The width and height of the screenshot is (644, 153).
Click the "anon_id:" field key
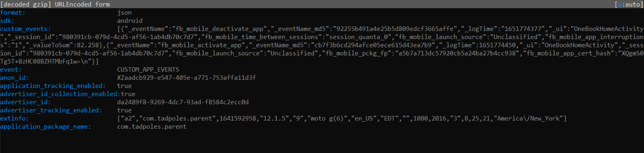[x=14, y=78]
